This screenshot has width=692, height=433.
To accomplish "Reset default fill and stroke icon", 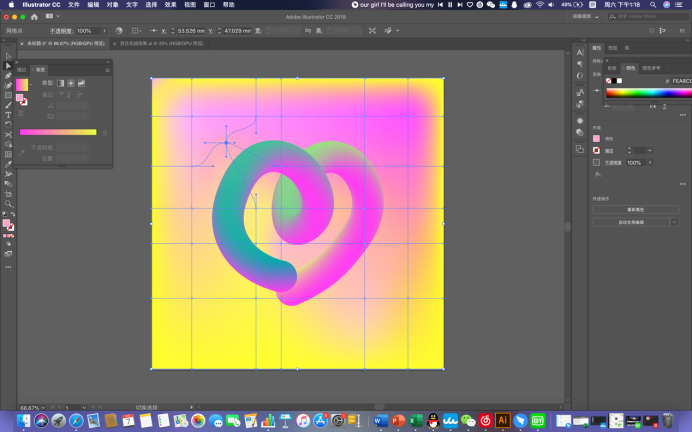I will [5, 214].
